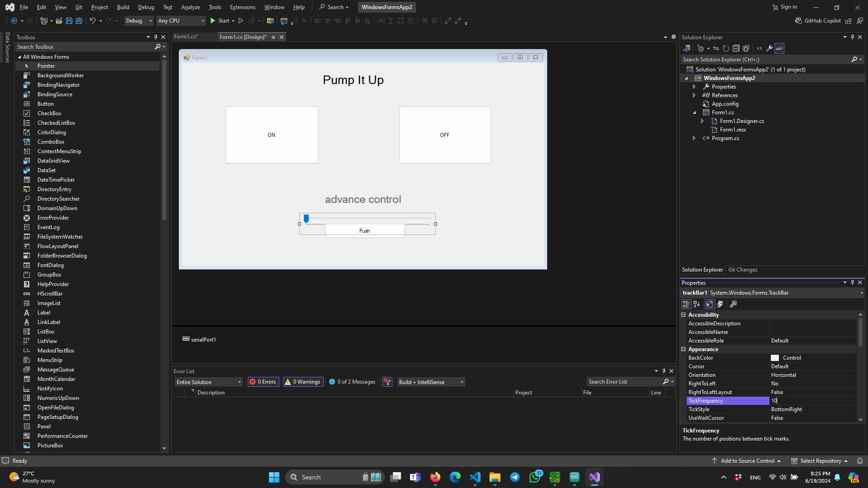Collapse the Appearance category in Properties

click(684, 349)
